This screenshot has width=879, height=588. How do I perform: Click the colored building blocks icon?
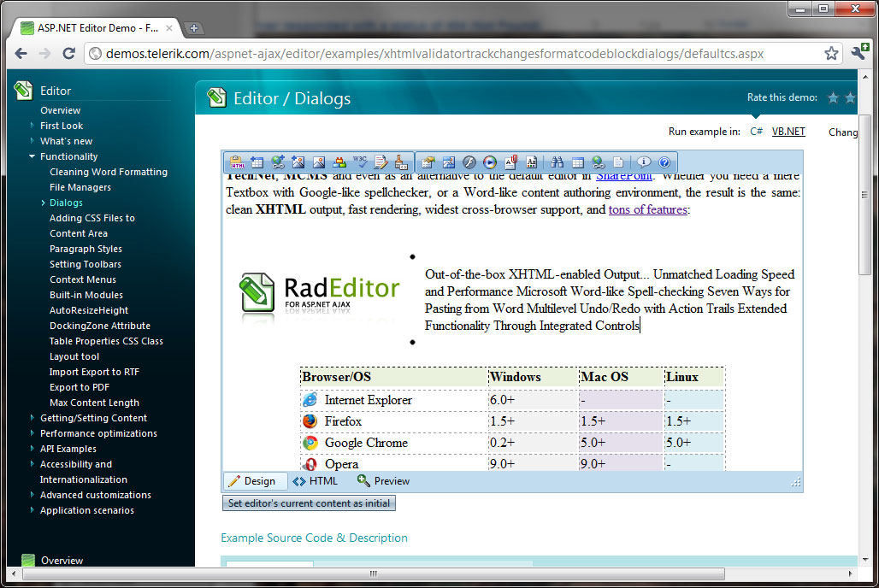pyautogui.click(x=339, y=162)
